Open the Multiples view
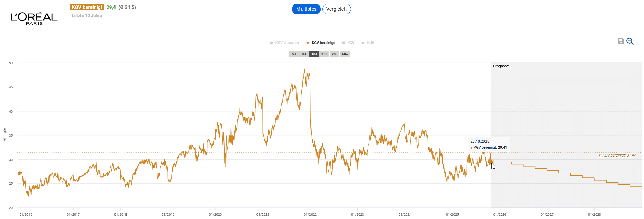644x219 pixels. click(306, 9)
